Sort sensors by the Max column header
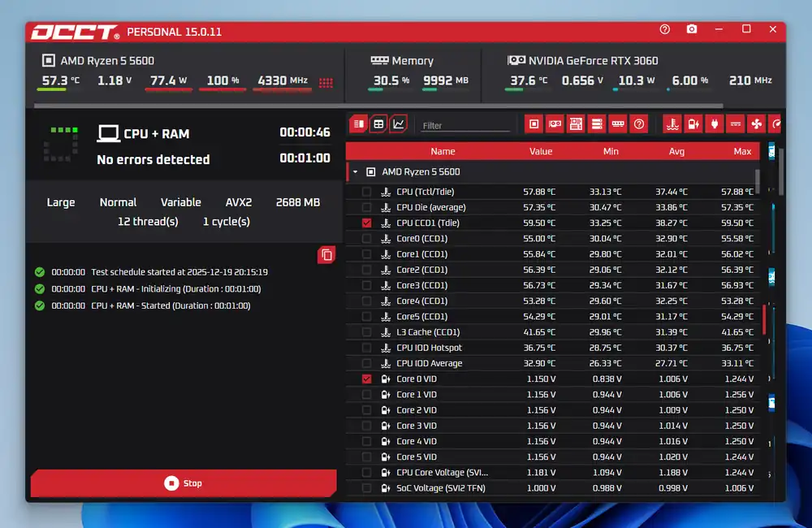 741,151
